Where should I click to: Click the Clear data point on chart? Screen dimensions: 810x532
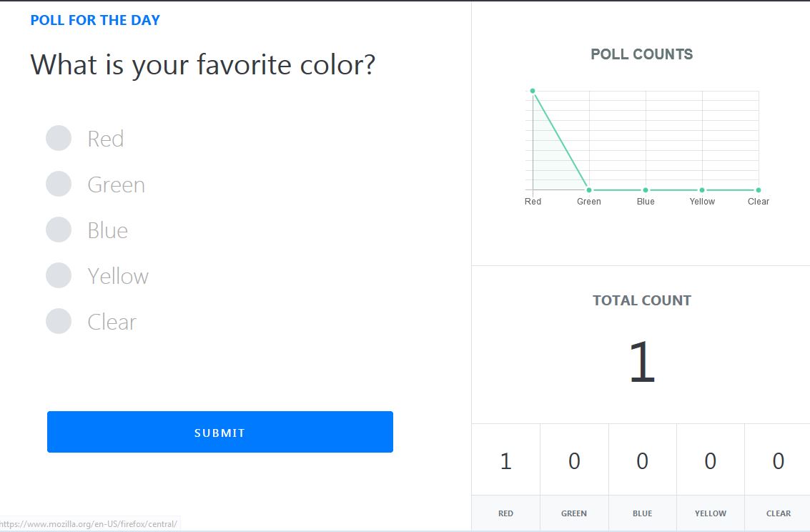(759, 190)
